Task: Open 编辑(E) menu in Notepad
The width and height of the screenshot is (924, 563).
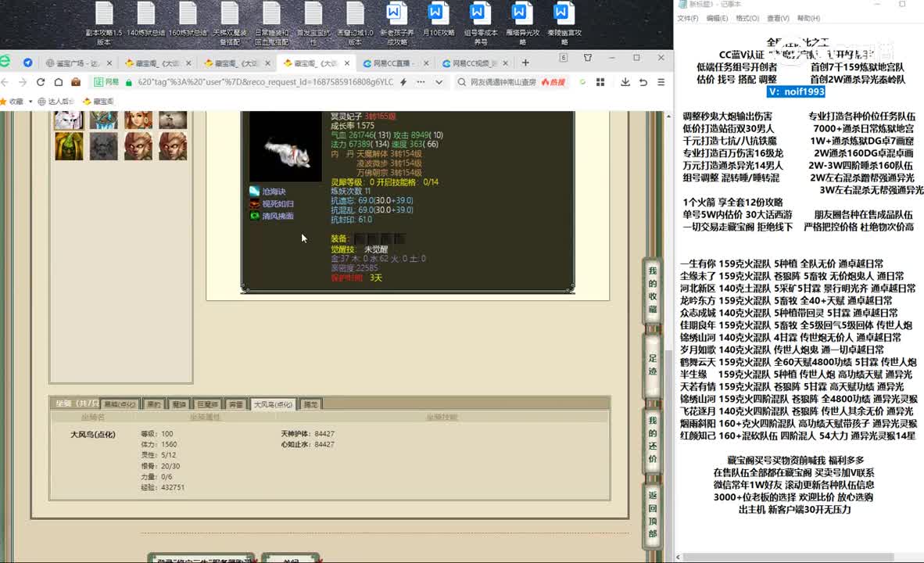Action: pos(717,18)
